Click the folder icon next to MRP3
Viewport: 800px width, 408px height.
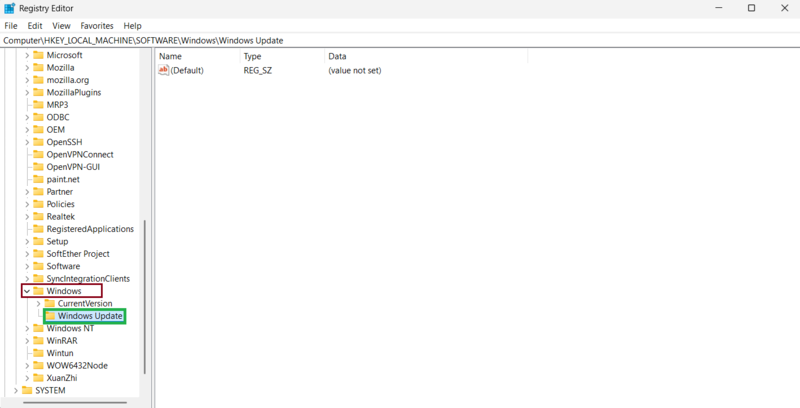(39, 105)
